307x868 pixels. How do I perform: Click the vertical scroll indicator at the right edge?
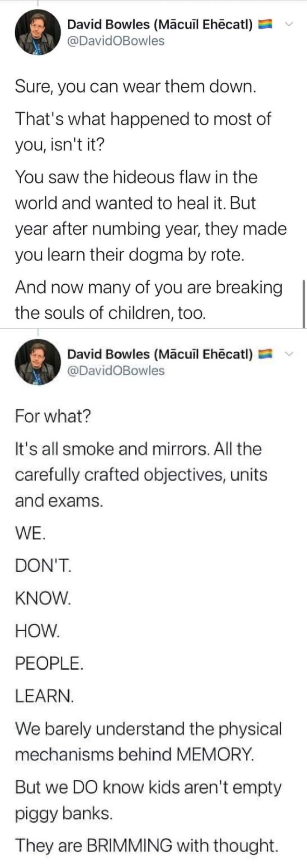[304, 304]
